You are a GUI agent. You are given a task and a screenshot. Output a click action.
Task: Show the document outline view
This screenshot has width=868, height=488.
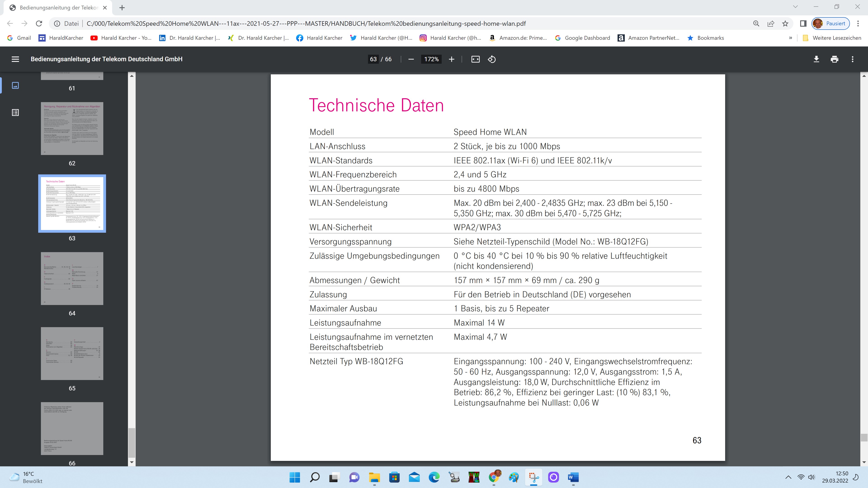(x=15, y=113)
